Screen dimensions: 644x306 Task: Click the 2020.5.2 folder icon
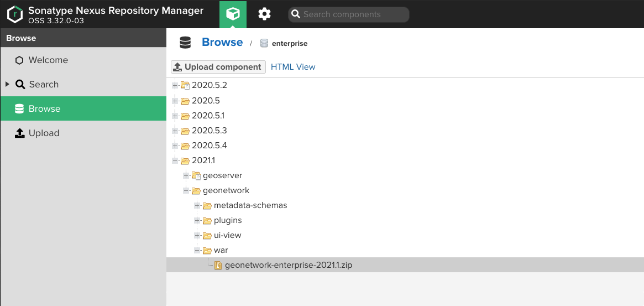pyautogui.click(x=185, y=86)
